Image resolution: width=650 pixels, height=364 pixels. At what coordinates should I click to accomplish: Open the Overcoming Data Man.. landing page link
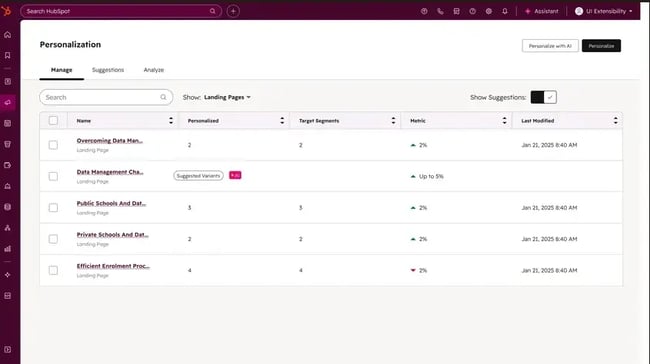tap(109, 141)
